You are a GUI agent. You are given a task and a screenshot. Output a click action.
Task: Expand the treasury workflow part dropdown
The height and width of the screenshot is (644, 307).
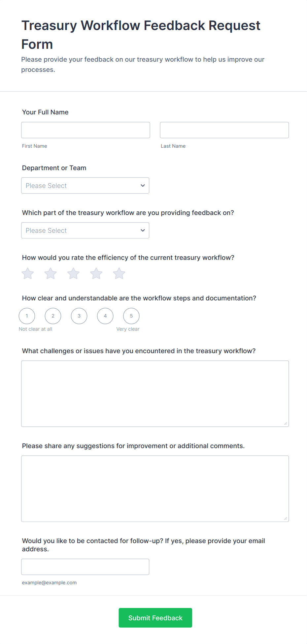(85, 230)
